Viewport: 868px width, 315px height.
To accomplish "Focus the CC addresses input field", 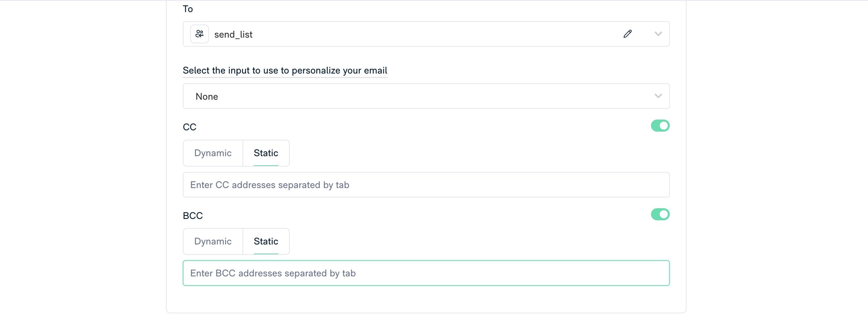I will 426,185.
